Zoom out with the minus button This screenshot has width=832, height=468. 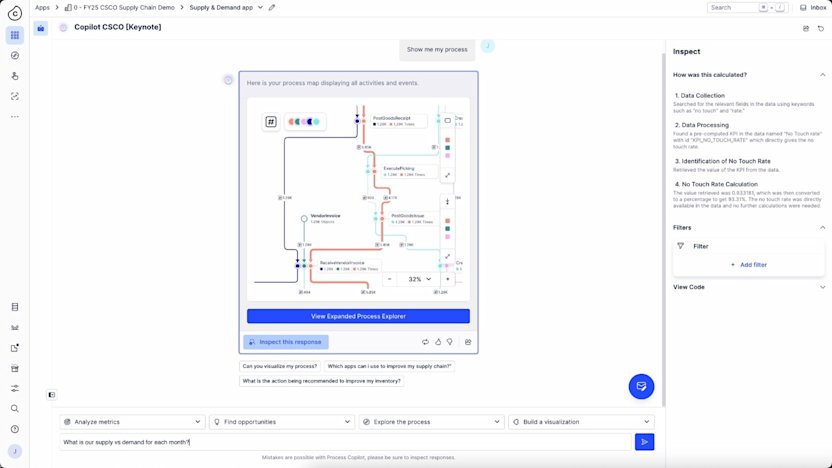pyautogui.click(x=389, y=279)
